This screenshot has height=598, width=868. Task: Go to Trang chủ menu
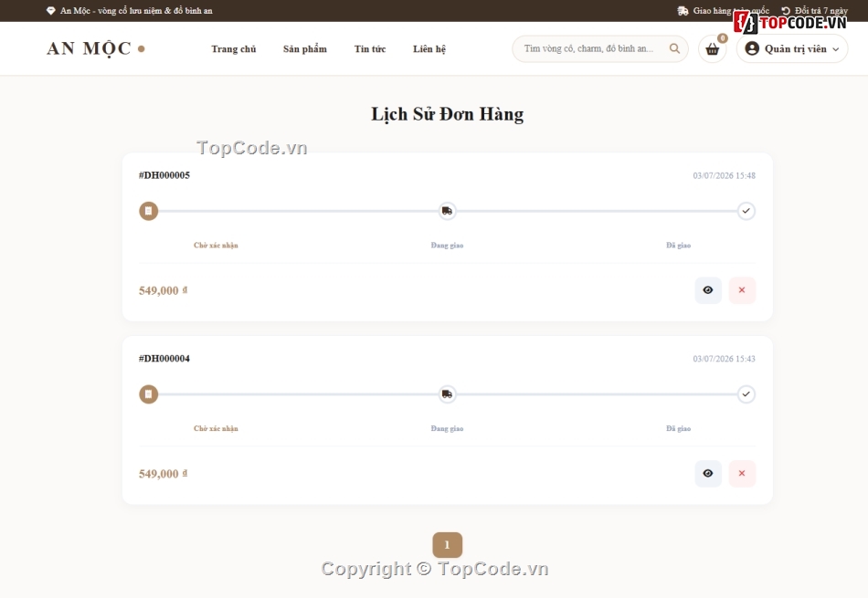pos(234,48)
